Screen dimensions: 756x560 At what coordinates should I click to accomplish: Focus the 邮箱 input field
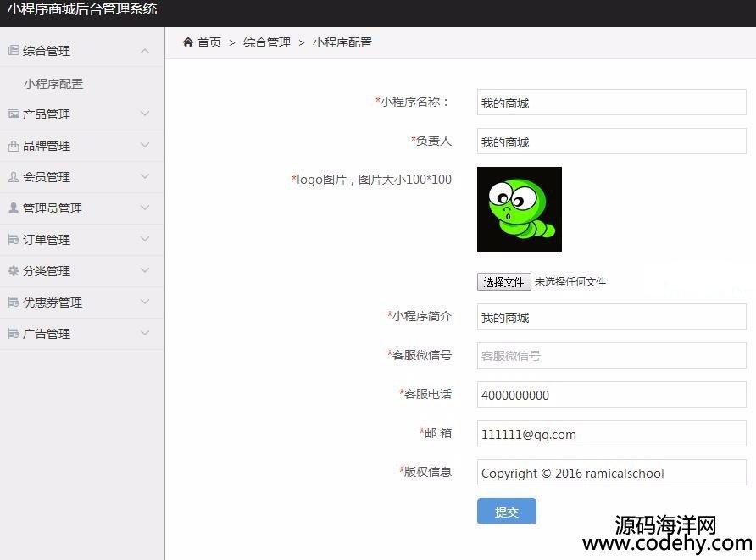click(611, 434)
